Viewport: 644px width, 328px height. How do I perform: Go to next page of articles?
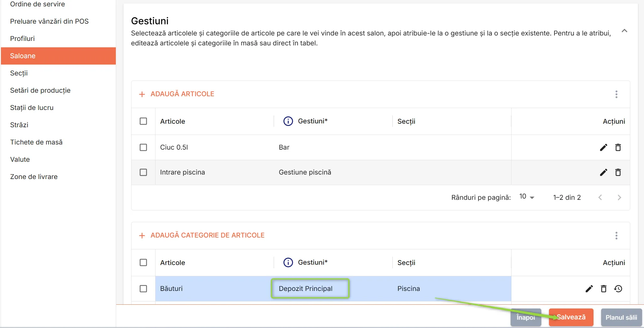pos(619,198)
